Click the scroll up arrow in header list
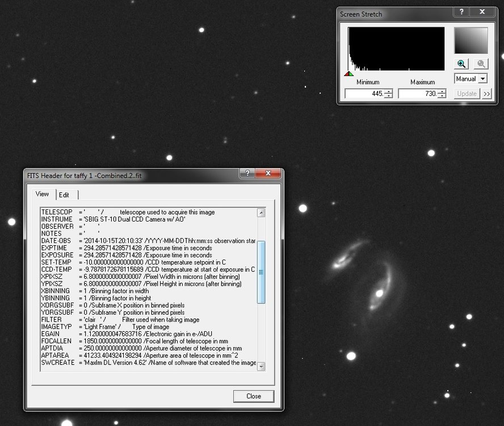The height and width of the screenshot is (426, 504). point(261,212)
